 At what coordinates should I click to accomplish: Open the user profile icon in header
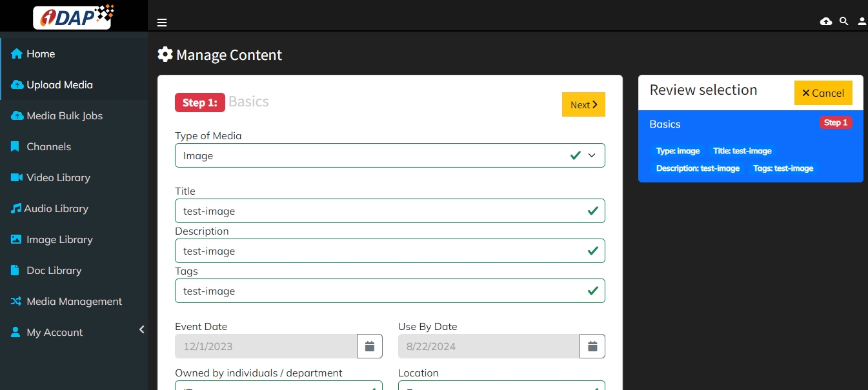[x=862, y=21]
